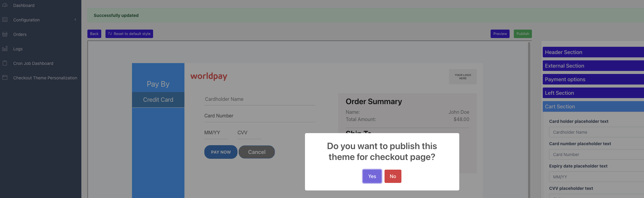644x198 pixels.
Task: Decline publishing with the No button
Action: point(393,176)
